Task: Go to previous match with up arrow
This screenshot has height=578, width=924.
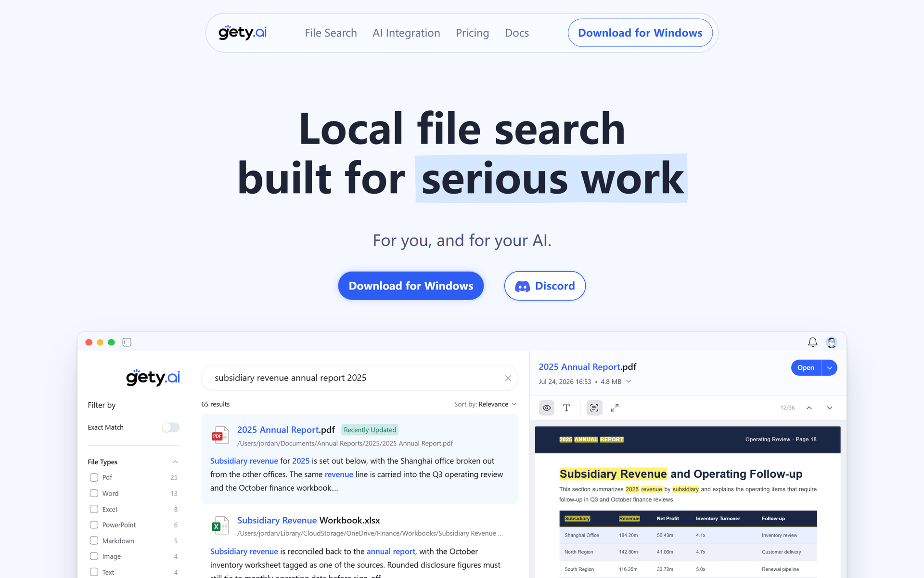Action: tap(809, 408)
